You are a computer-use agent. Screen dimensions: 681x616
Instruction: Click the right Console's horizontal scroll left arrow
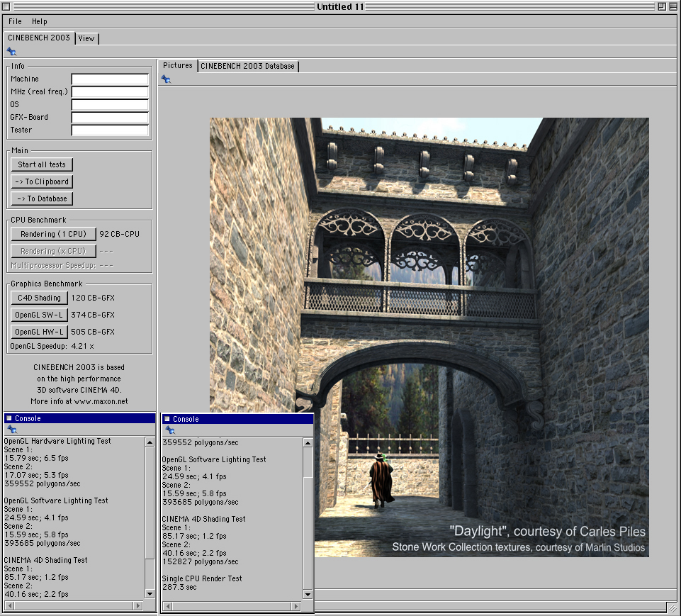point(168,606)
